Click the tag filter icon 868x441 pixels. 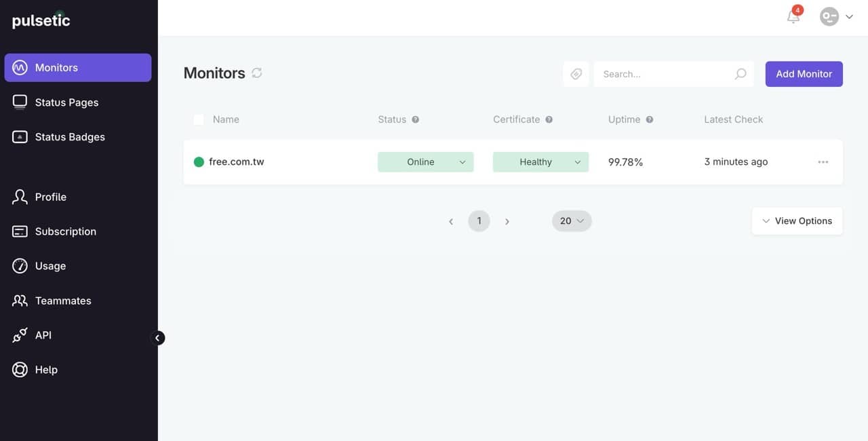tap(576, 74)
